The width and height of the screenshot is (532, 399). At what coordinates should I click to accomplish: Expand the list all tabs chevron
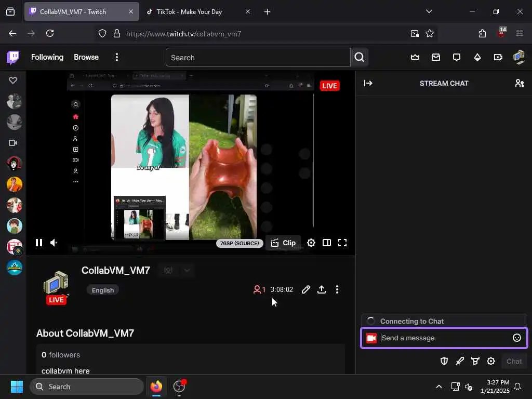pos(429,11)
